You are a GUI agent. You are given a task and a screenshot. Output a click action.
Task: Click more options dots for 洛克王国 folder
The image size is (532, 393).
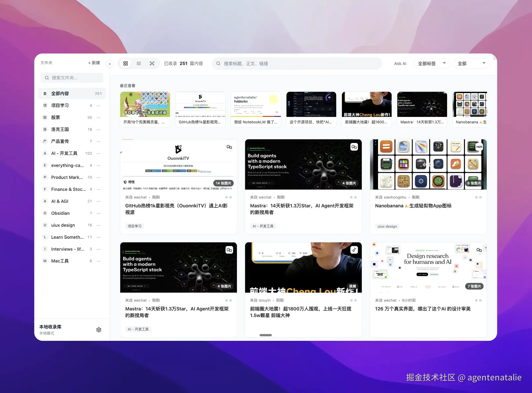99,129
